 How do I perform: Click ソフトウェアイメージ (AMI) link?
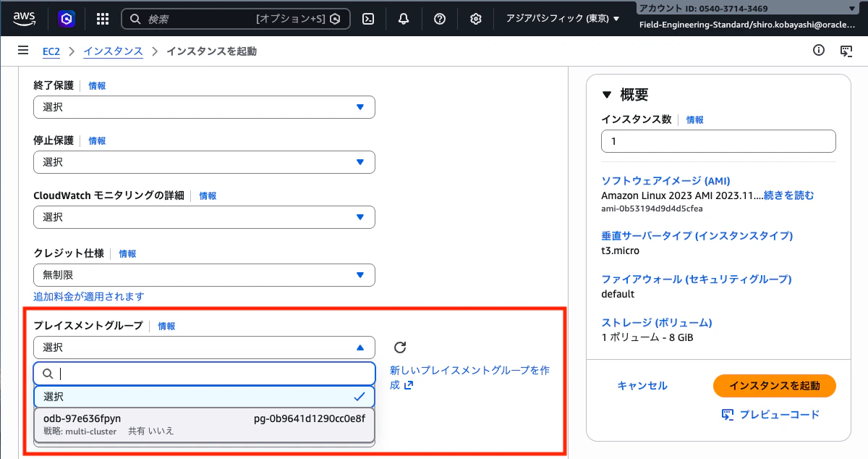pyautogui.click(x=666, y=181)
